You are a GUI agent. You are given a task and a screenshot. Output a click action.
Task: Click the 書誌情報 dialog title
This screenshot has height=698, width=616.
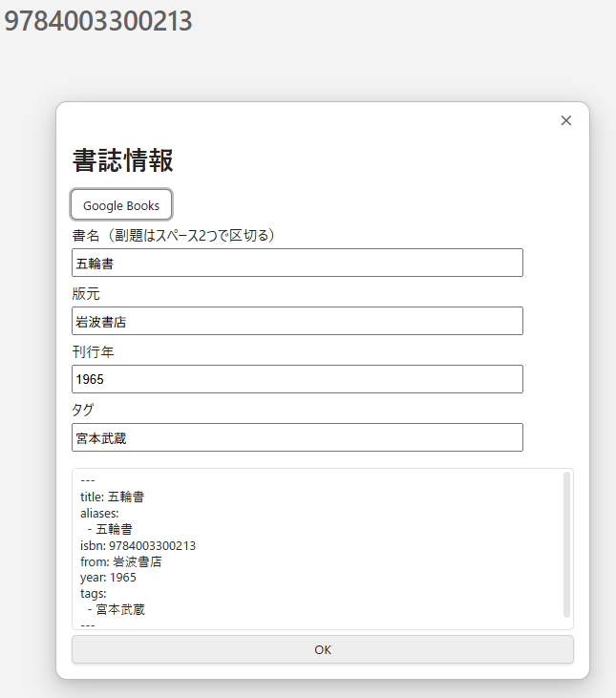[122, 160]
